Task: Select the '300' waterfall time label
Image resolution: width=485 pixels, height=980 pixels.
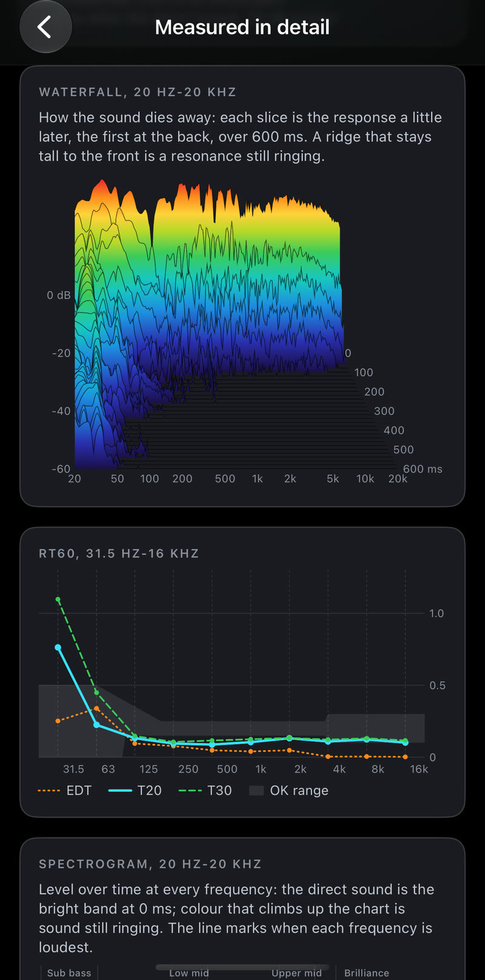Action: [384, 411]
